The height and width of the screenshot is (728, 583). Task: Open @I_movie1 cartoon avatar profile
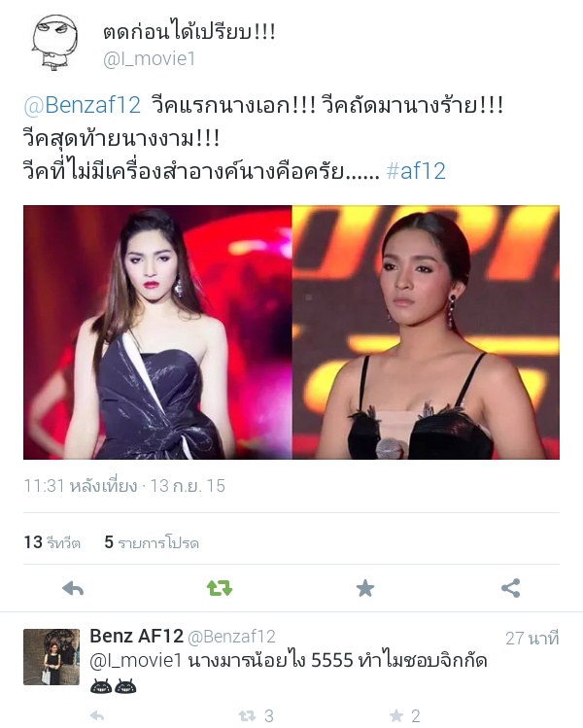[54, 43]
